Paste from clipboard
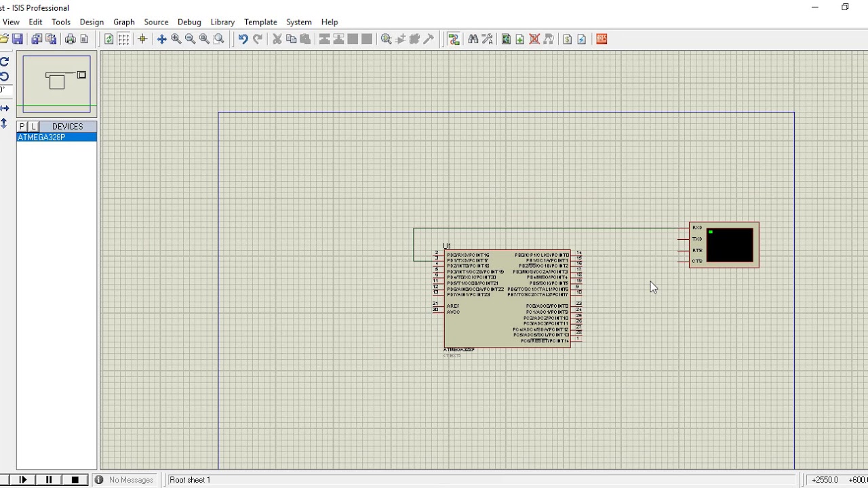The image size is (868, 488). [305, 39]
